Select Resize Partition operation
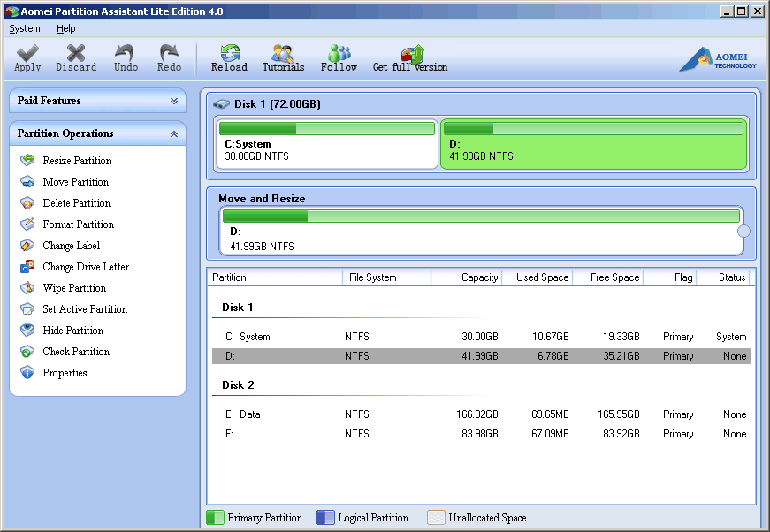This screenshot has width=770, height=532. [77, 161]
